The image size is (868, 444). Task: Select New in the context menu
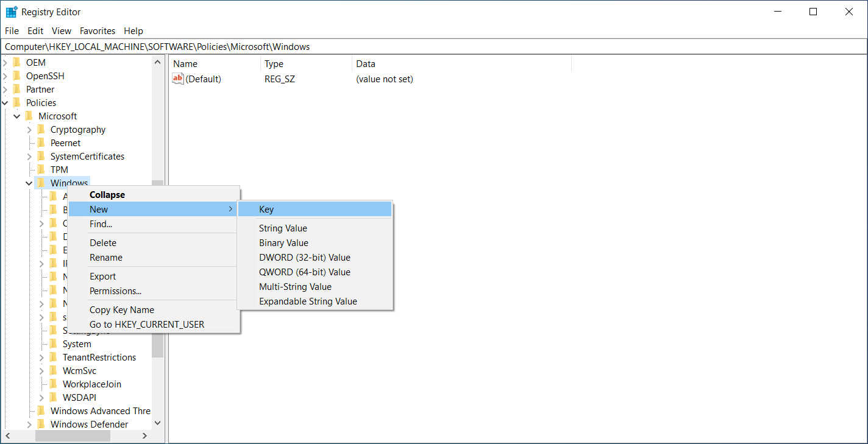(154, 209)
